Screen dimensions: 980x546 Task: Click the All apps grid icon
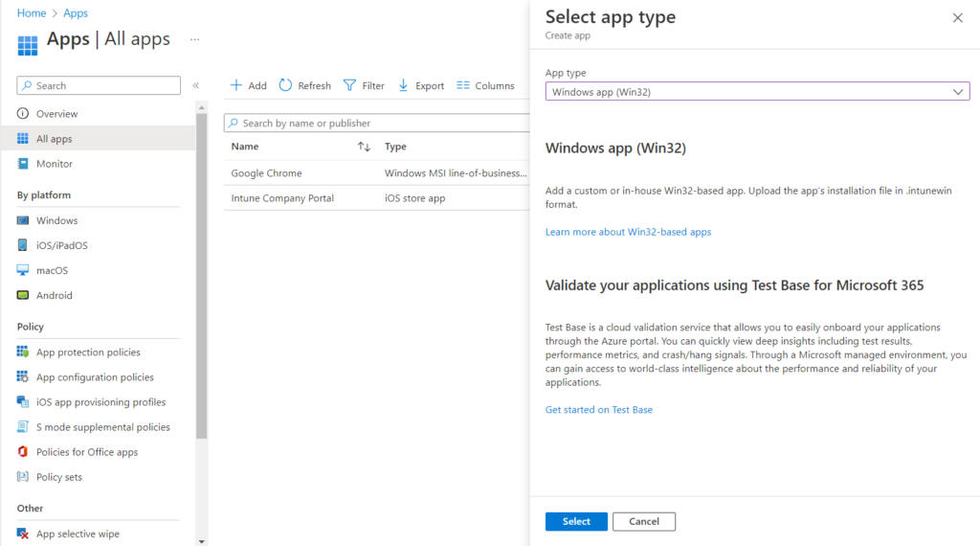[23, 139]
